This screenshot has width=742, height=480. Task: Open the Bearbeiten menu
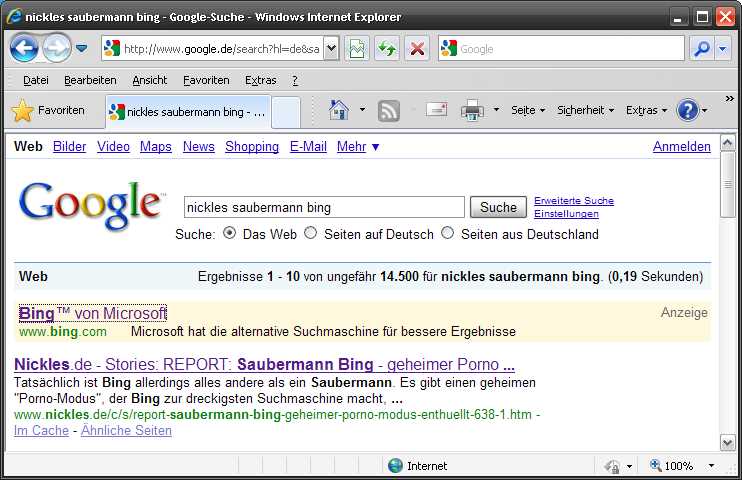90,80
